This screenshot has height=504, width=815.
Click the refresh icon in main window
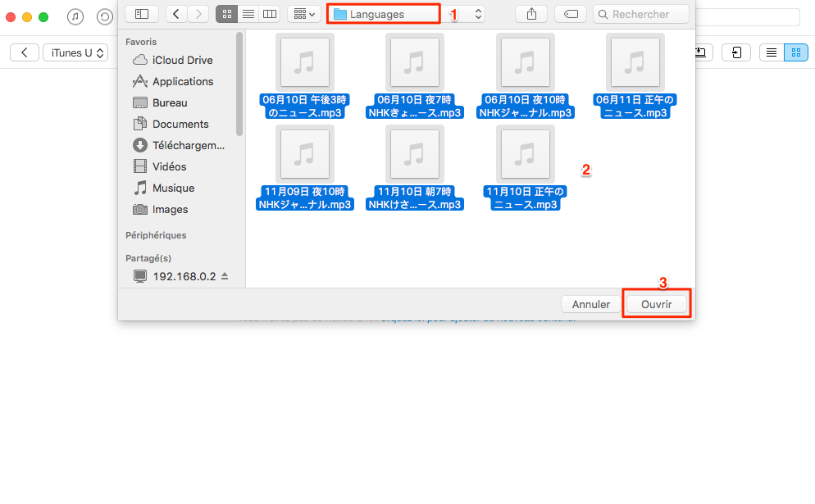[104, 16]
